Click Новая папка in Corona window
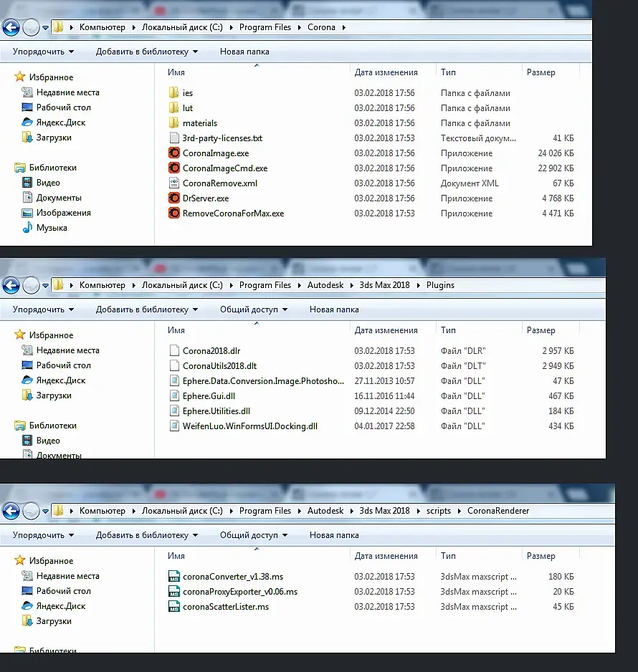This screenshot has height=672, width=638. tap(244, 52)
